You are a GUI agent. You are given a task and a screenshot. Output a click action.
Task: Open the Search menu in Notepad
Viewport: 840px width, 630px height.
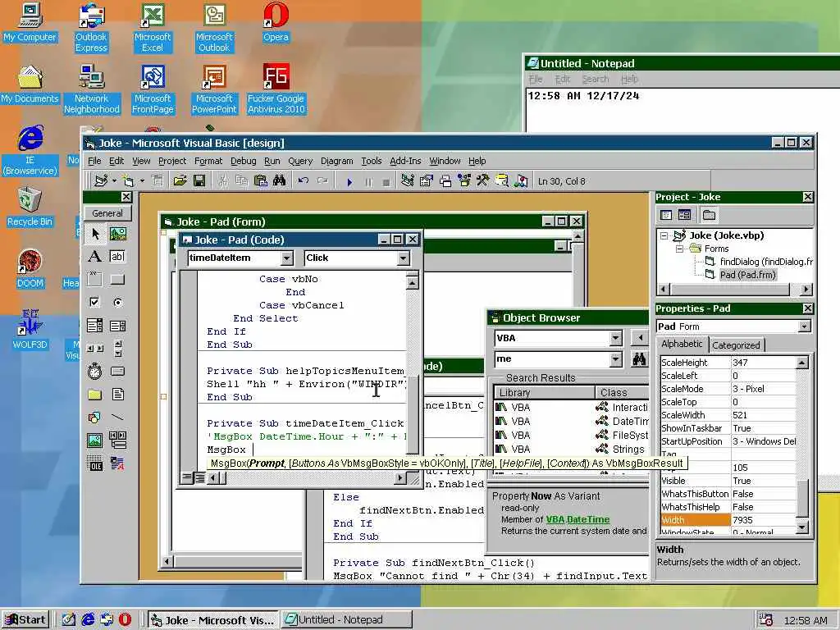(x=596, y=80)
